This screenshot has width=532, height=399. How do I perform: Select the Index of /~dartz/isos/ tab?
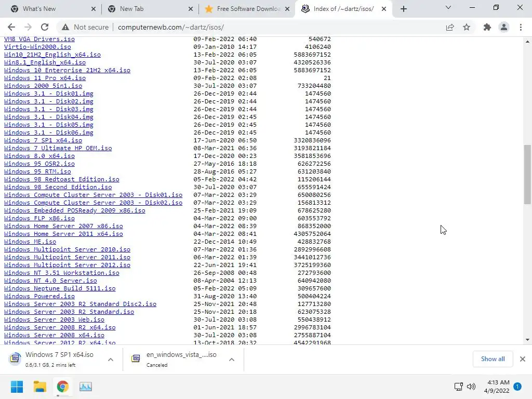pyautogui.click(x=343, y=9)
